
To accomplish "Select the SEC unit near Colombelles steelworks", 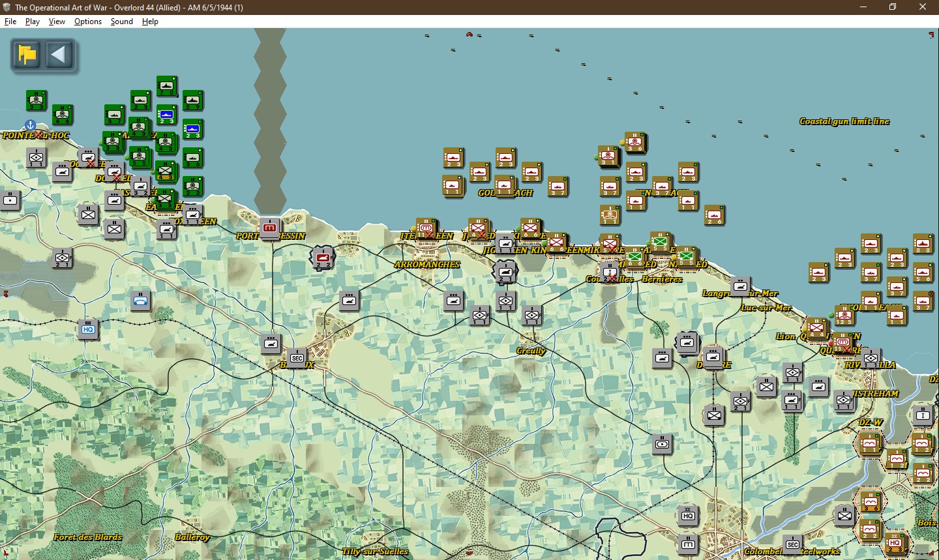I will pos(793,544).
